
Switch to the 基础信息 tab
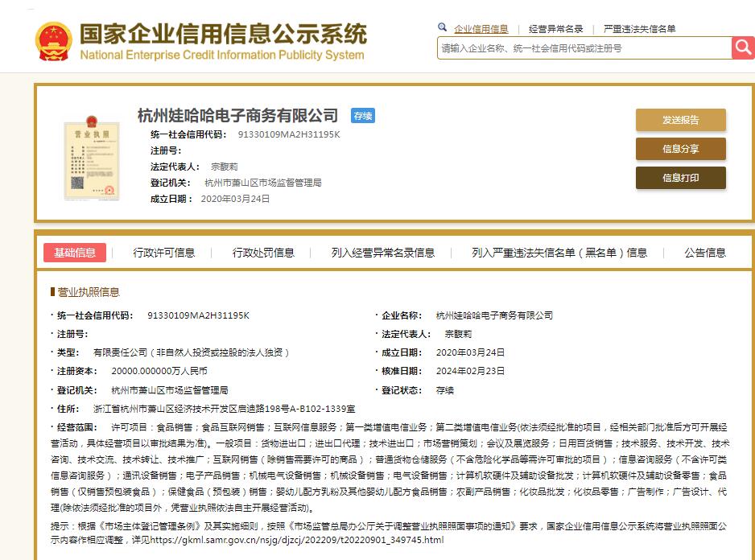[x=75, y=253]
